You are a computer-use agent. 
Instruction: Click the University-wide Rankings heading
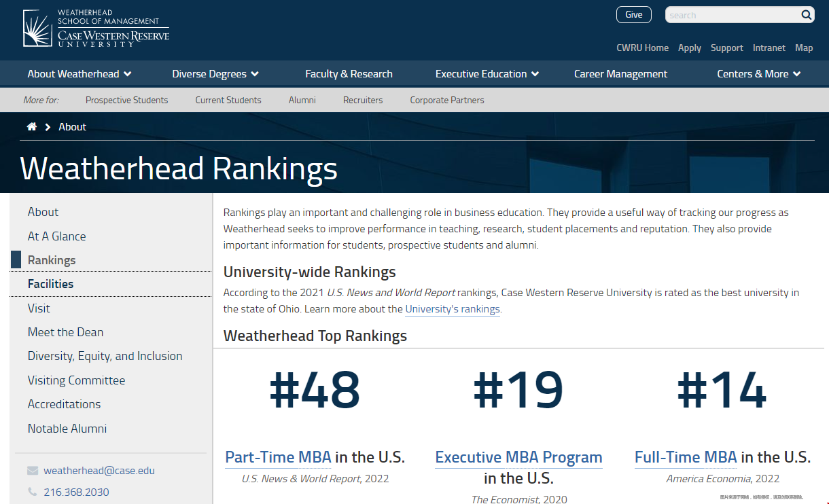[x=310, y=272]
